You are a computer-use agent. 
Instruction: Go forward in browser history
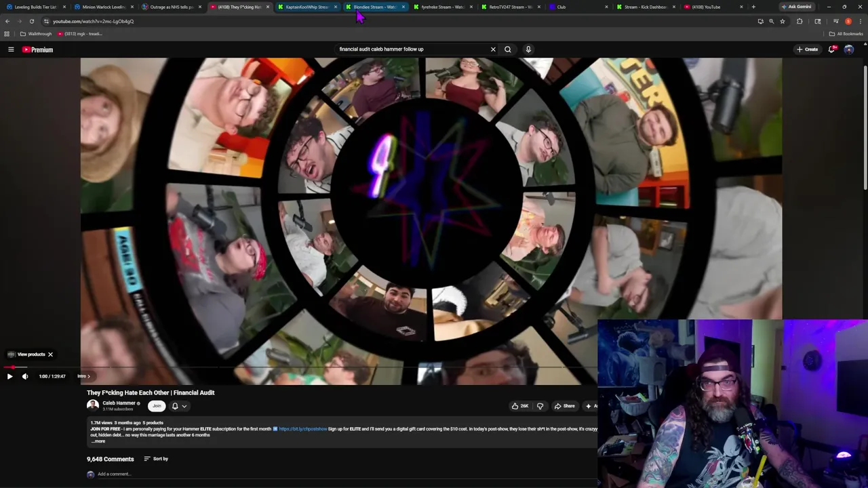[19, 21]
